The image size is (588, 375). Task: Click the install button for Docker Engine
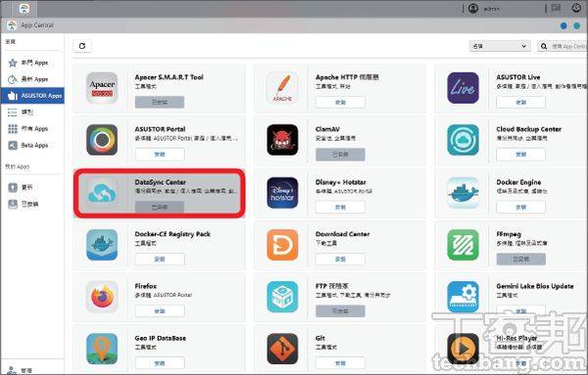tap(521, 208)
